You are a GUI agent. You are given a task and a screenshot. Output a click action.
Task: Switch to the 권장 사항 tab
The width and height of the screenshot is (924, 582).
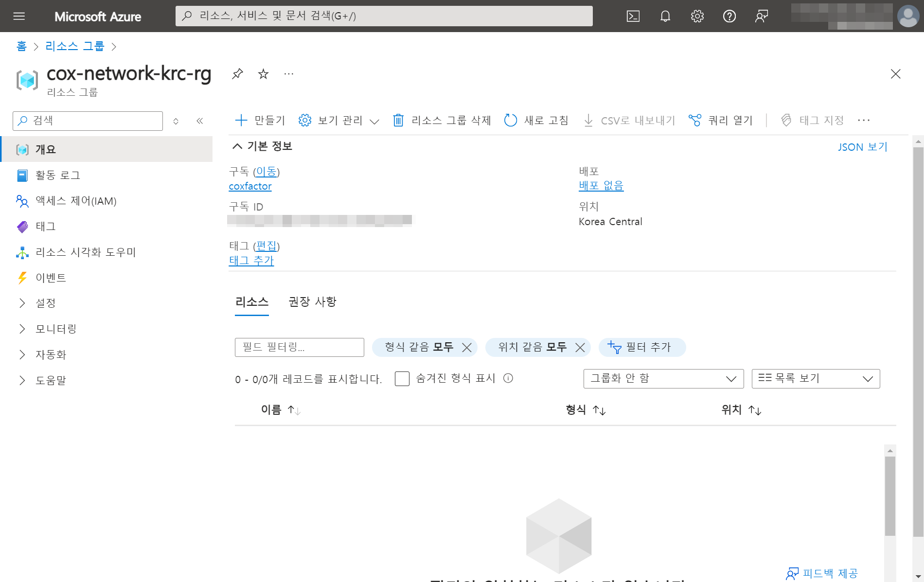(312, 302)
